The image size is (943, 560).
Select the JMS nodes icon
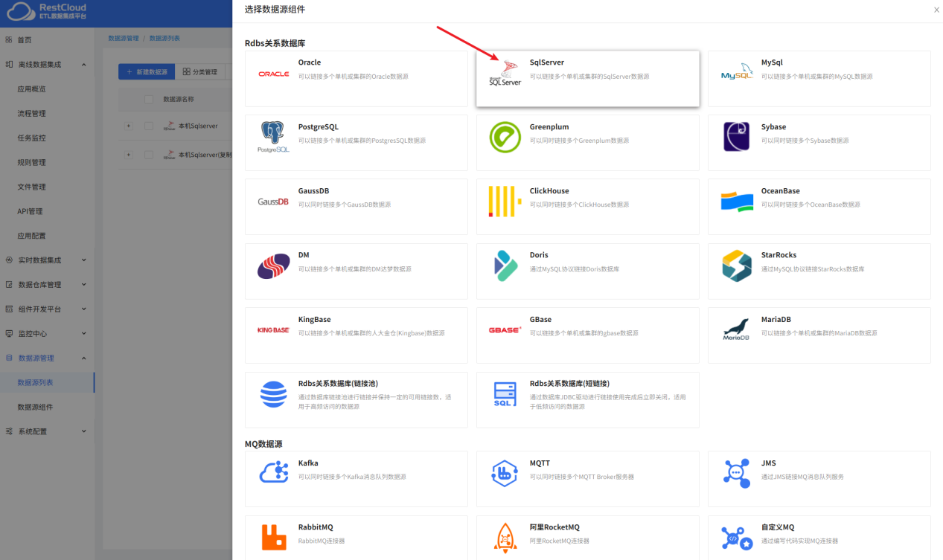[x=737, y=473]
